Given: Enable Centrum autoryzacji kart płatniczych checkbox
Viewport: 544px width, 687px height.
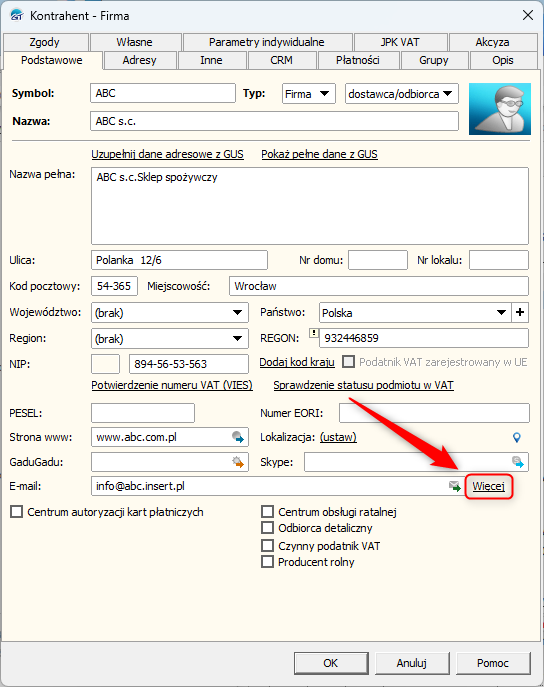Looking at the screenshot, I should (16, 512).
